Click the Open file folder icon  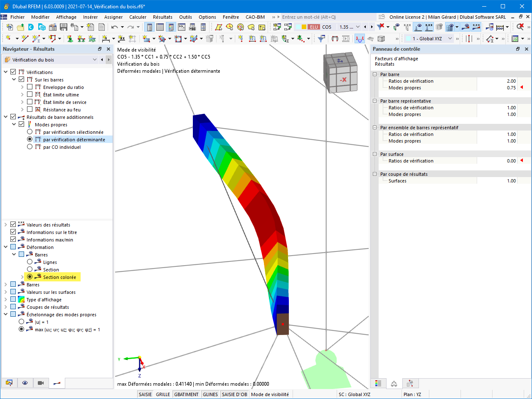pyautogui.click(x=20, y=27)
